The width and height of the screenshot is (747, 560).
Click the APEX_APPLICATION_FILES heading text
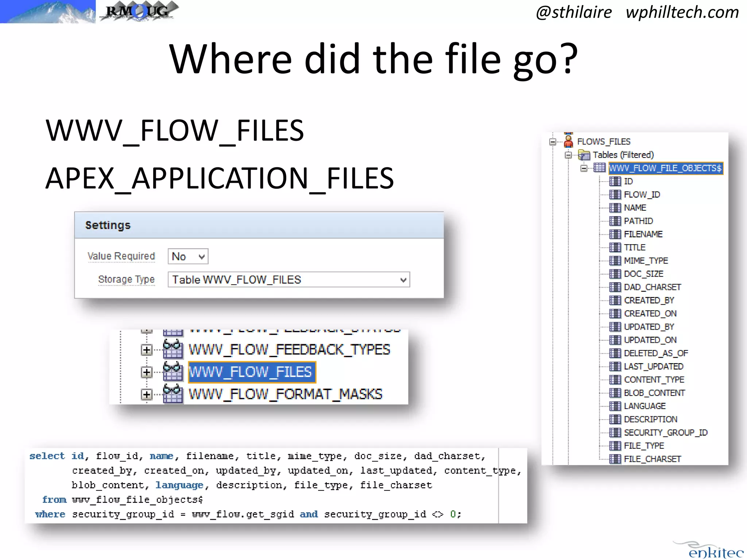[220, 178]
